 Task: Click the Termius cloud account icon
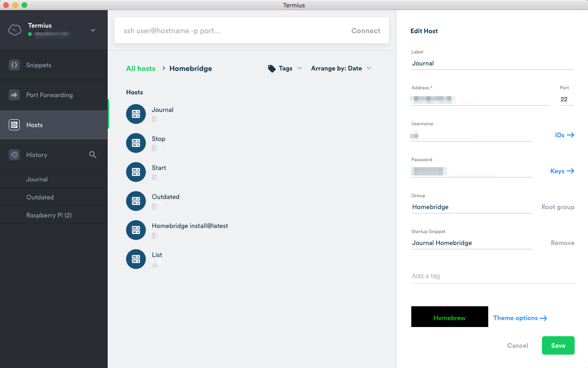[15, 30]
